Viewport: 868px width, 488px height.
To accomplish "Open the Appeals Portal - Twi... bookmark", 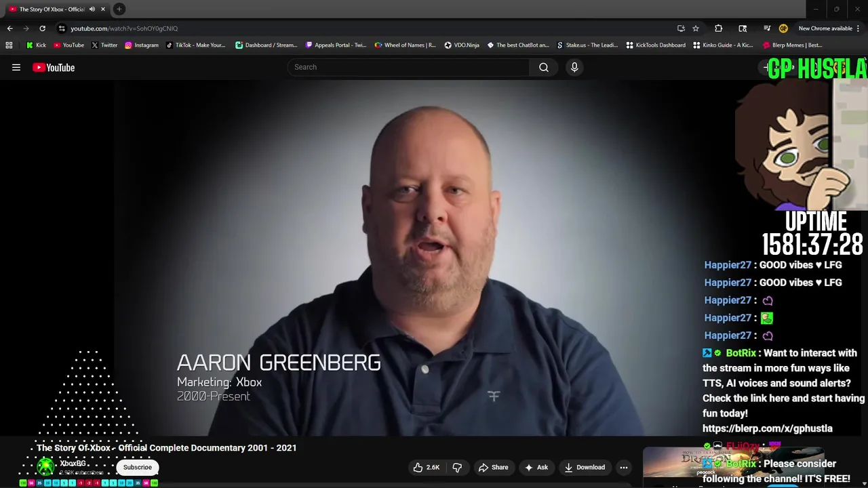I will coord(336,45).
